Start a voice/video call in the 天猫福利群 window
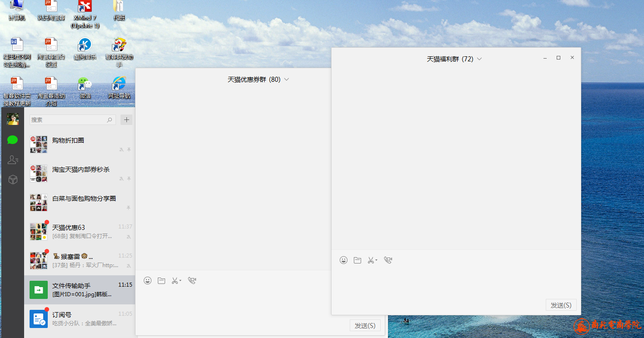The image size is (644, 338). (388, 260)
